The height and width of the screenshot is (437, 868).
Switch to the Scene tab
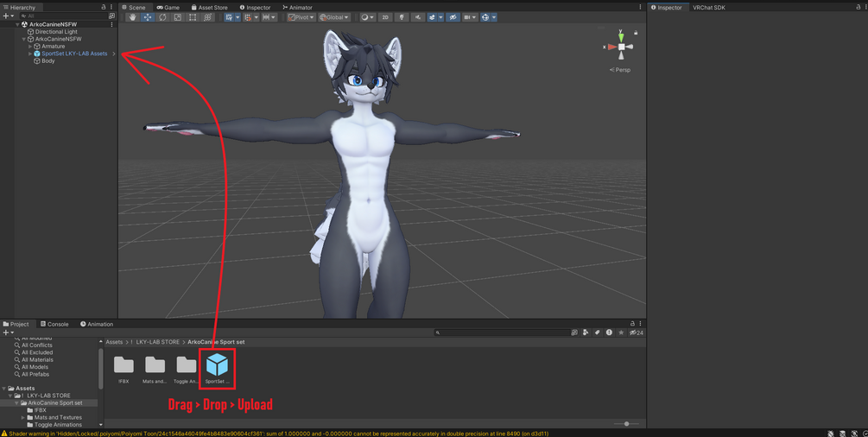click(133, 7)
